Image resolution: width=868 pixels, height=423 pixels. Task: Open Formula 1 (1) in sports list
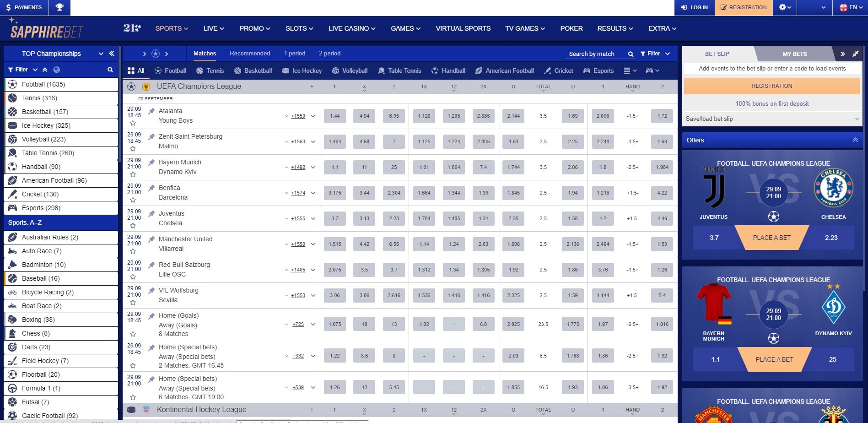click(x=61, y=388)
